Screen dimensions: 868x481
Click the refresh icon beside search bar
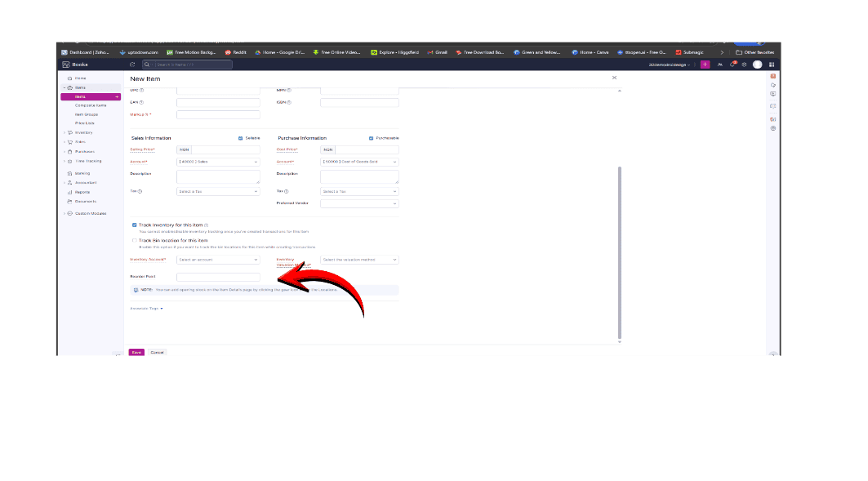(x=132, y=65)
